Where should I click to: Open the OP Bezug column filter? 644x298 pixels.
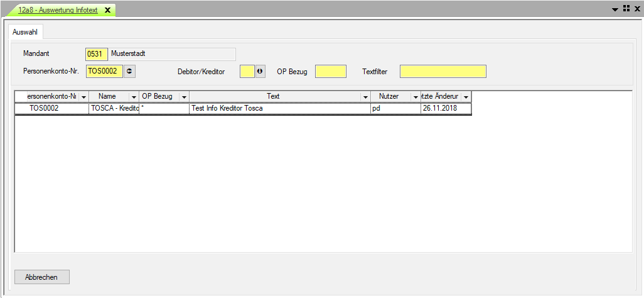tap(183, 97)
